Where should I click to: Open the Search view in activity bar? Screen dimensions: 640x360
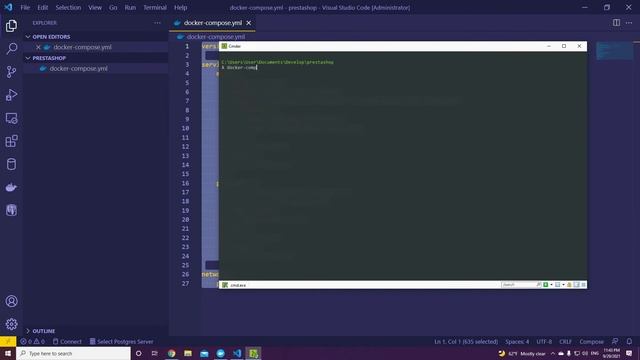(x=11, y=49)
